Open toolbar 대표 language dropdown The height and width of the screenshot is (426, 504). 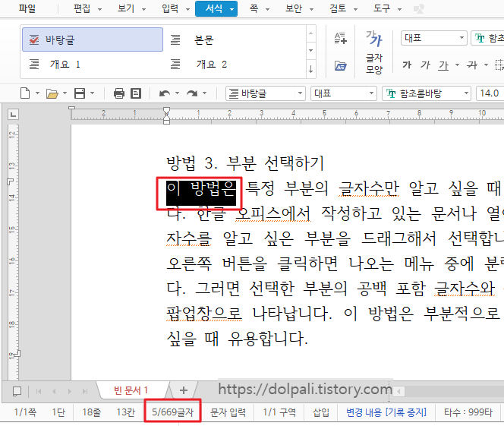point(343,93)
